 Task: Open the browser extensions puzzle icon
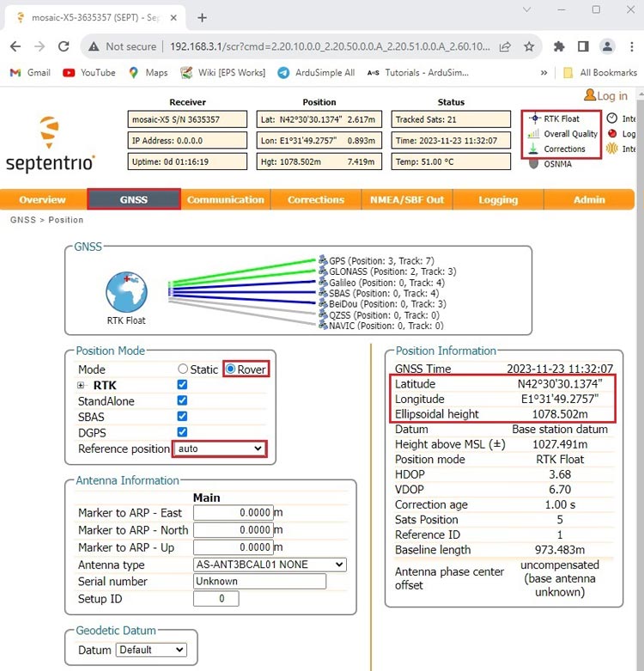pyautogui.click(x=559, y=46)
